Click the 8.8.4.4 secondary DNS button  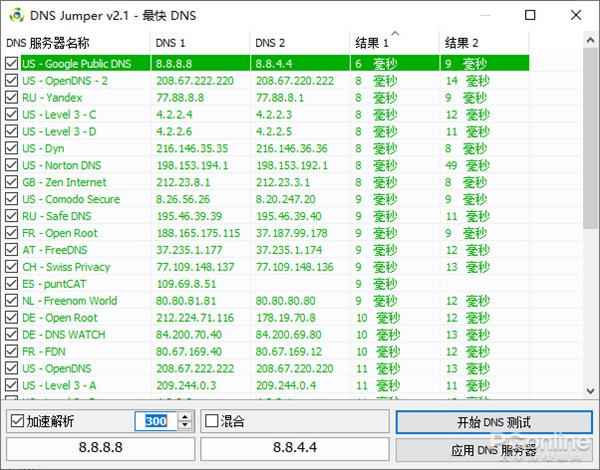pos(295,448)
